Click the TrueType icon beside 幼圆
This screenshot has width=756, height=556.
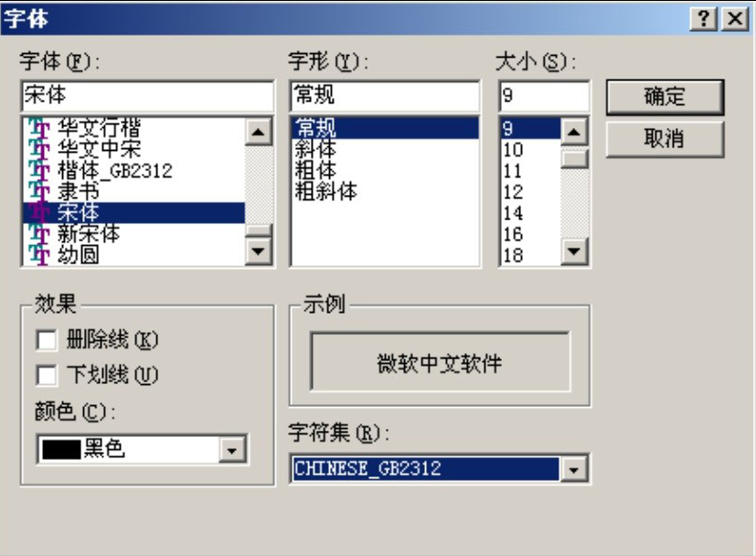tap(39, 254)
